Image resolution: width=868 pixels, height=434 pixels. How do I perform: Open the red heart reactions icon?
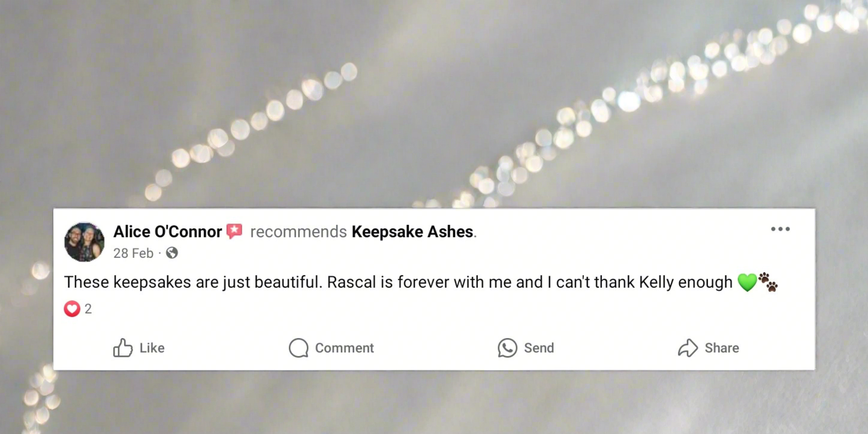pyautogui.click(x=72, y=309)
